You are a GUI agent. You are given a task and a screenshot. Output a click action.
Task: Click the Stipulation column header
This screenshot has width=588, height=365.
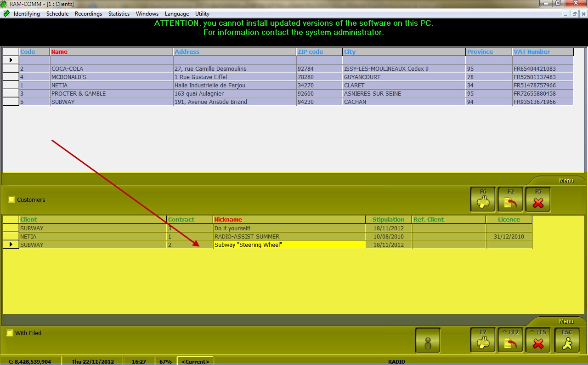tap(389, 220)
